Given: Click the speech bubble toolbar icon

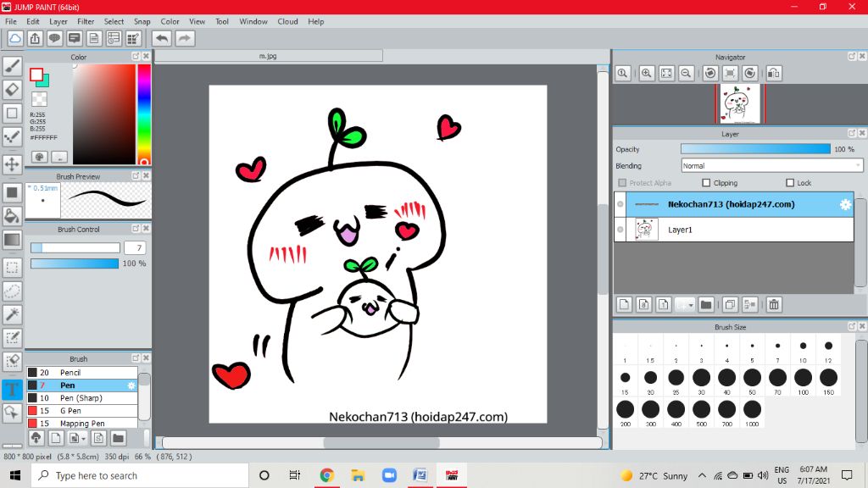Looking at the screenshot, I should (x=55, y=38).
